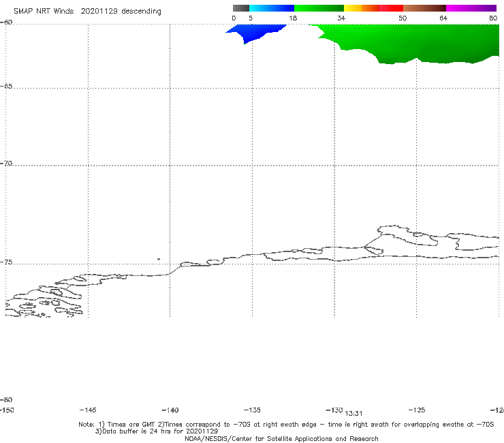Click the magenta-purple segment of the color bar
The height and width of the screenshot is (443, 504).
click(471, 8)
